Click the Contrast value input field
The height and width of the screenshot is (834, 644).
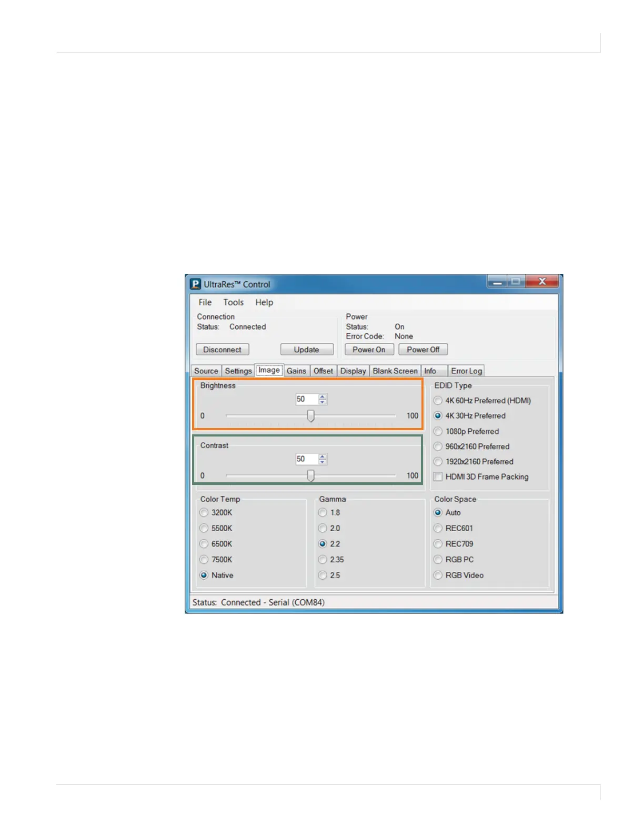(307, 459)
